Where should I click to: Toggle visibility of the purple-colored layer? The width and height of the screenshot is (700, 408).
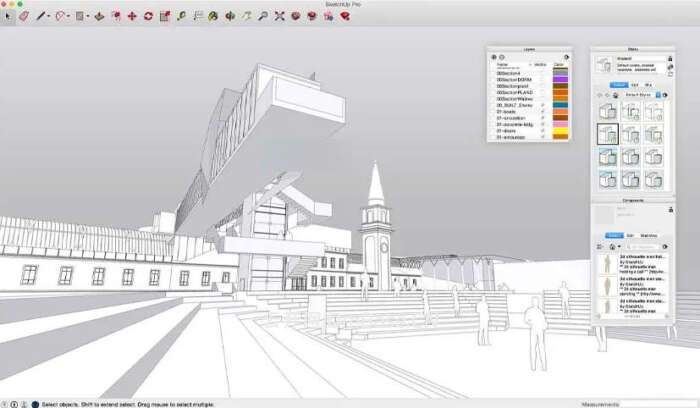coord(542,79)
